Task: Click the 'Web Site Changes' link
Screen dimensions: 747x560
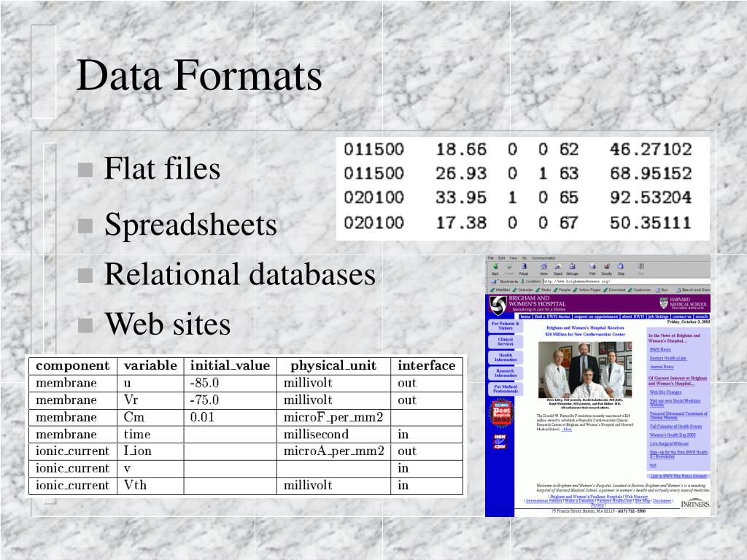Action: (665, 392)
